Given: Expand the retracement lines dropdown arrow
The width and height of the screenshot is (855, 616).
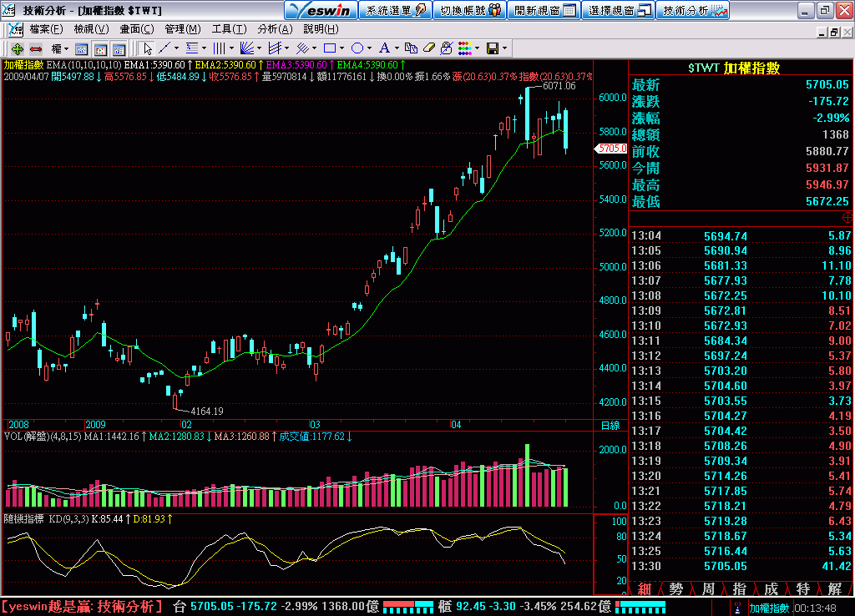Looking at the screenshot, I should (x=204, y=48).
